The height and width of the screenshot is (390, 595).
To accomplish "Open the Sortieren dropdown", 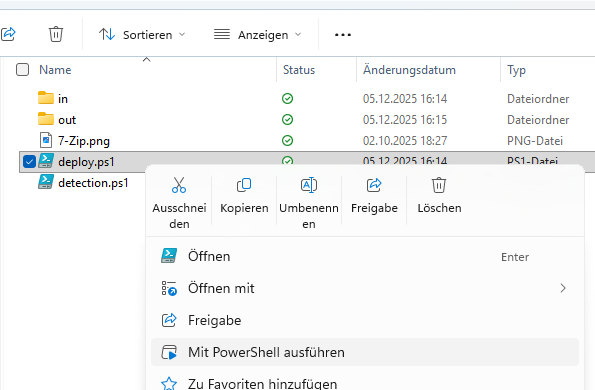I will click(142, 35).
